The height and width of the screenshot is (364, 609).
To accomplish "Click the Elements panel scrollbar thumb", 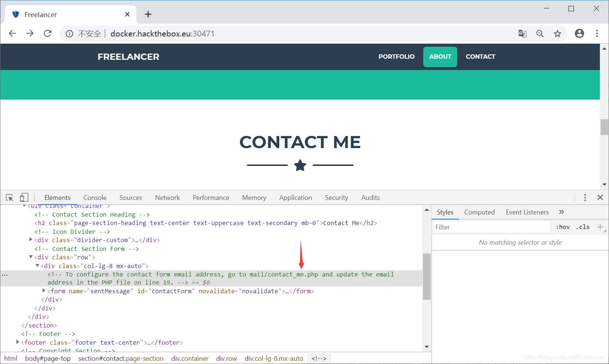I will pos(427,276).
